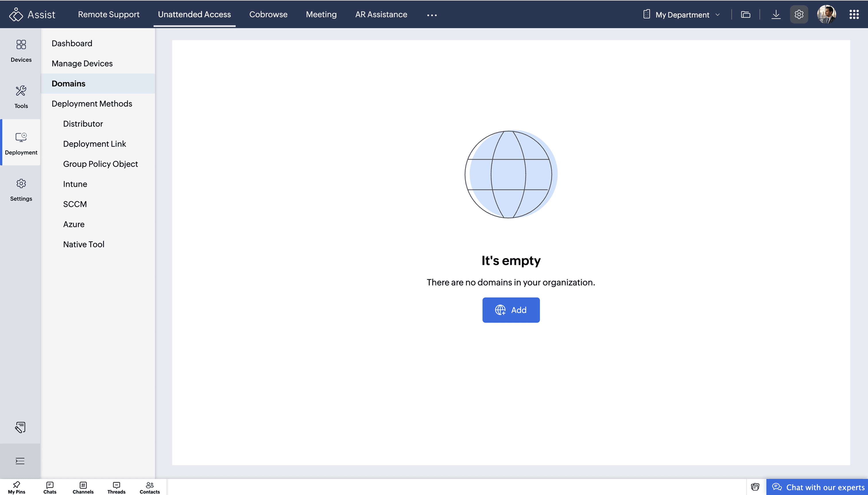Switch to the Cobrowse tab
The image size is (868, 495).
(x=268, y=14)
